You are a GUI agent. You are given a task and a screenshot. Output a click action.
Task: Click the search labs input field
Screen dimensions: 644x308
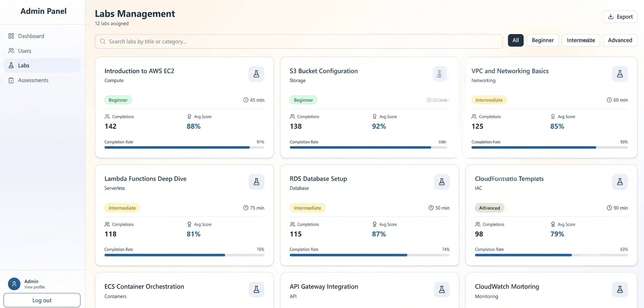[299, 42]
